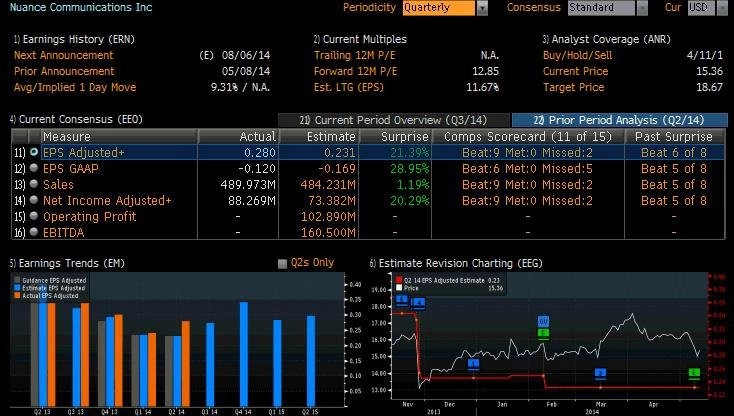Screen dimensions: 734x416
Task: Click the Quarterly periodicity field
Action: (x=439, y=7)
